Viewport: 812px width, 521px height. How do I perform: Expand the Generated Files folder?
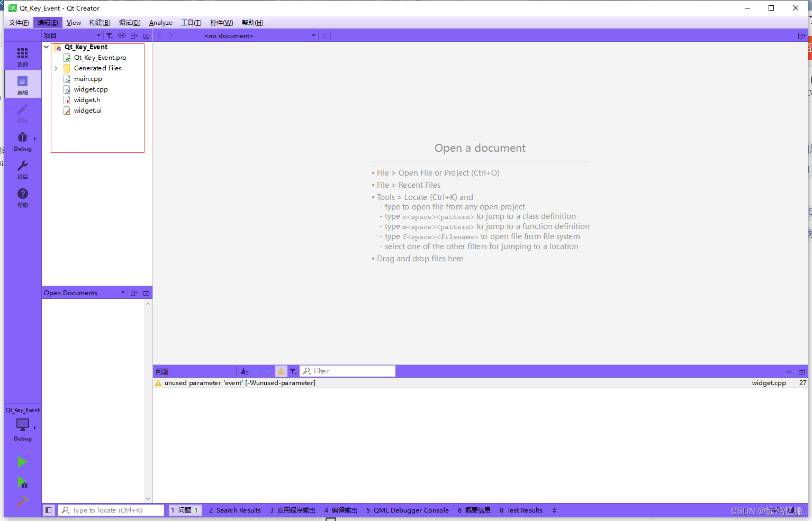click(x=56, y=68)
